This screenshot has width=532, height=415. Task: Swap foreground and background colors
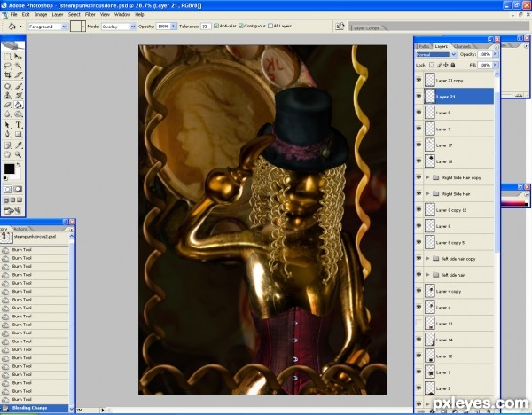[19, 165]
